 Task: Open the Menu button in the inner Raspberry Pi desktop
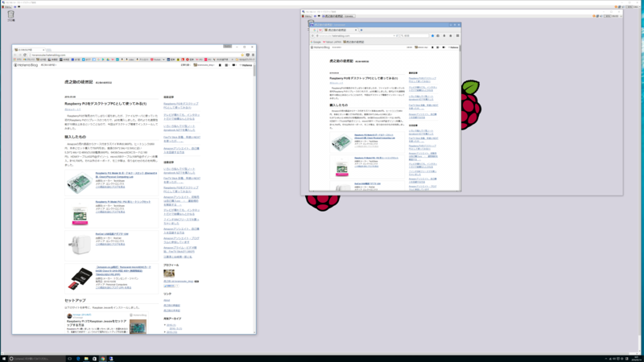pyautogui.click(x=307, y=16)
